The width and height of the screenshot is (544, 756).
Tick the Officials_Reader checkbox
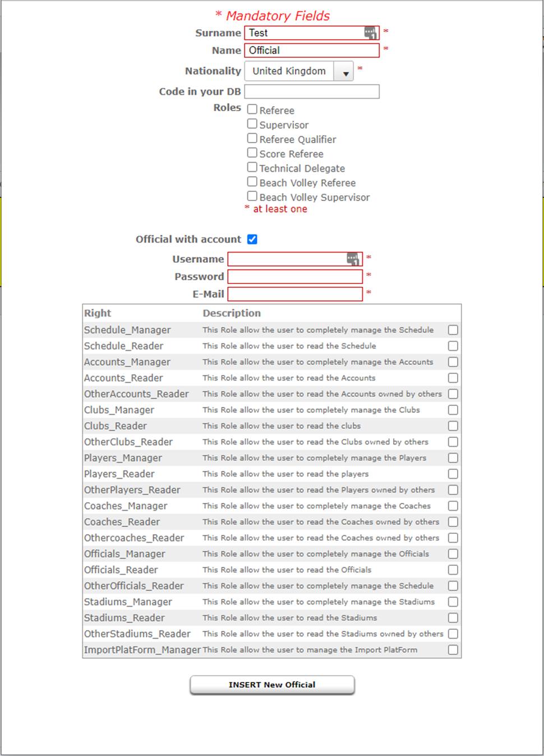[x=453, y=570]
